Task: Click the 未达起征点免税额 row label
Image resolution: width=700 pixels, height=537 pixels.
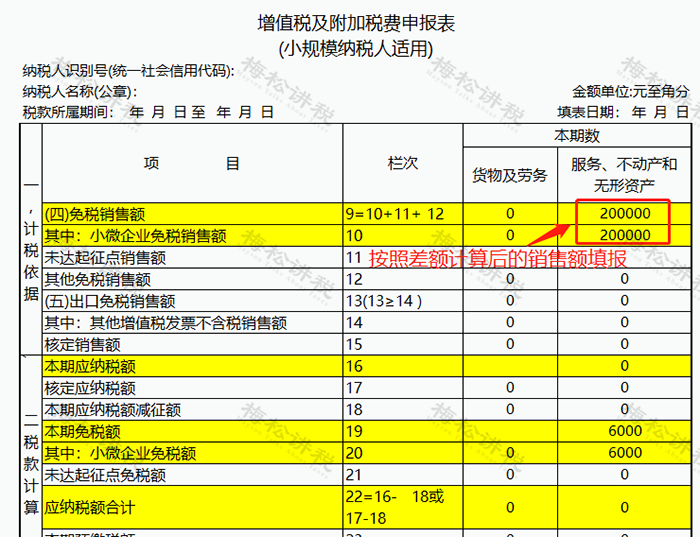Action: tap(105, 475)
